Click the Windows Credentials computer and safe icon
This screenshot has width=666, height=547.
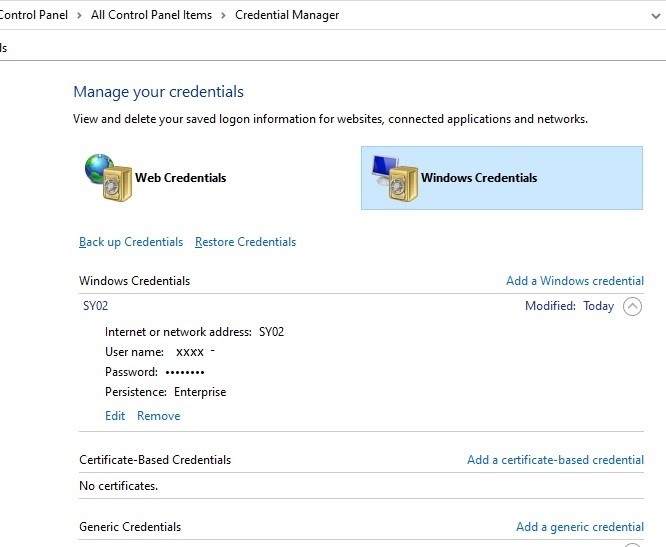tap(394, 178)
